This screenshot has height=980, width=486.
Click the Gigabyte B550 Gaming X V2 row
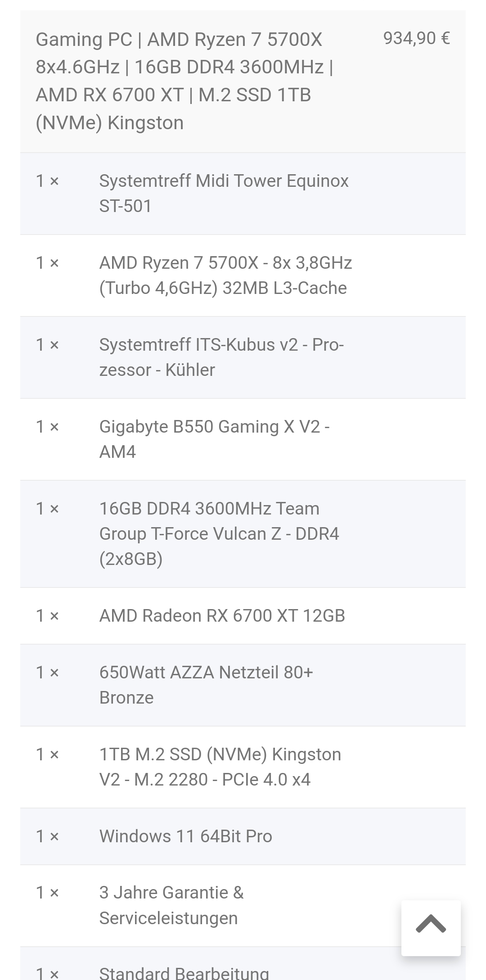pos(214,439)
